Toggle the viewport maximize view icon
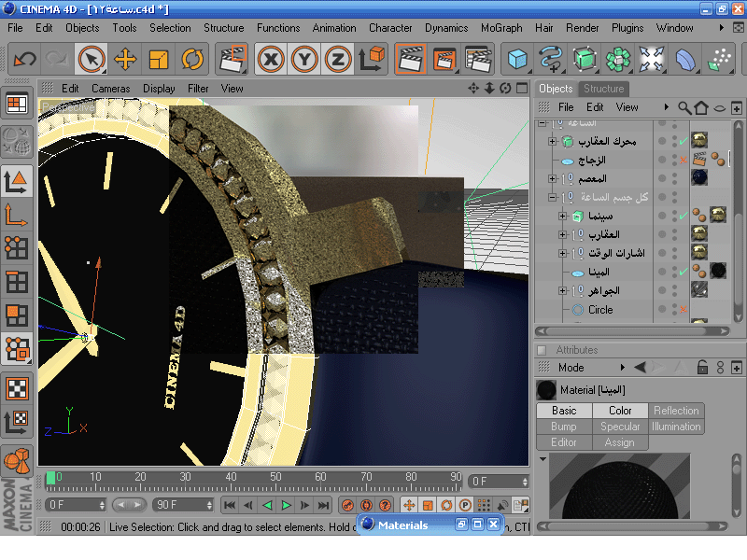Viewport: 747px width, 560px height. click(x=522, y=88)
